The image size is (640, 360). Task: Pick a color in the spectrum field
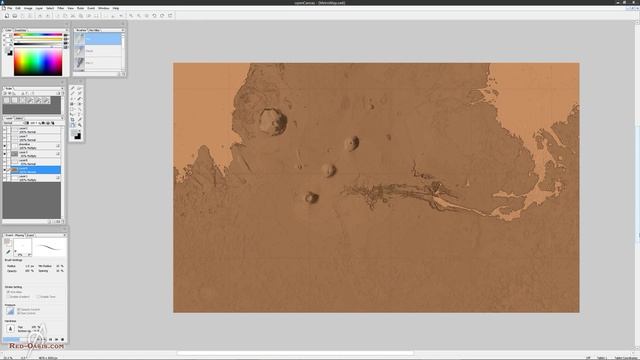[38, 62]
